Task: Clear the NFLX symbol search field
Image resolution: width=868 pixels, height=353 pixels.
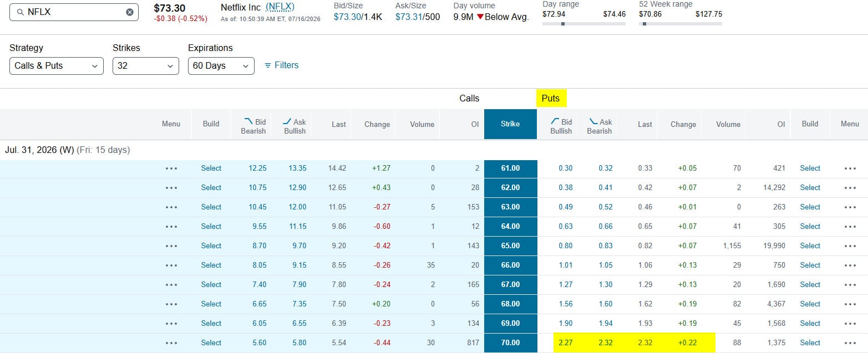Action: (x=130, y=12)
